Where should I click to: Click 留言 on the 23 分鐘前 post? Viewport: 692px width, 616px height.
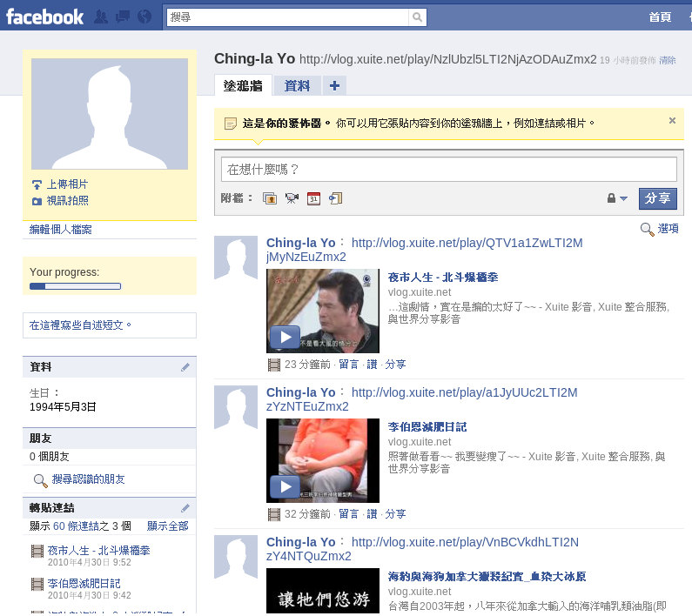point(349,365)
